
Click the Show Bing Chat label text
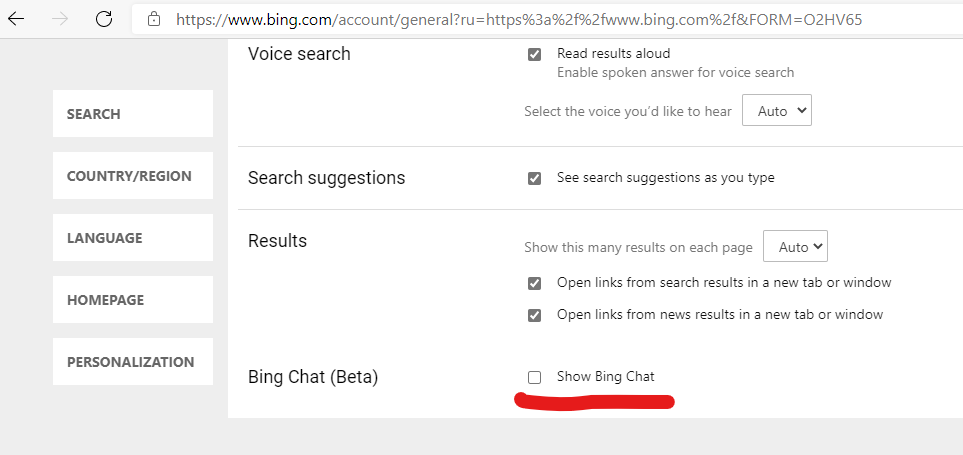(x=605, y=377)
